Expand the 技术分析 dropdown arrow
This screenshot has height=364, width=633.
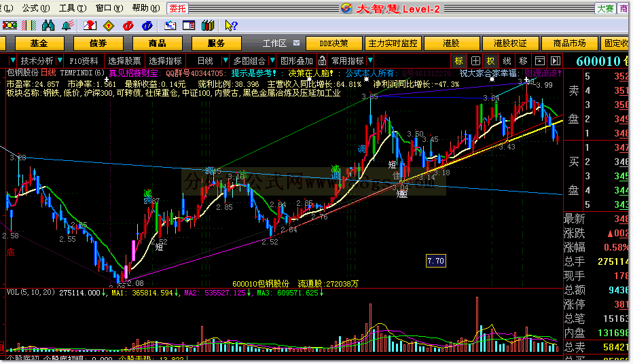click(60, 60)
